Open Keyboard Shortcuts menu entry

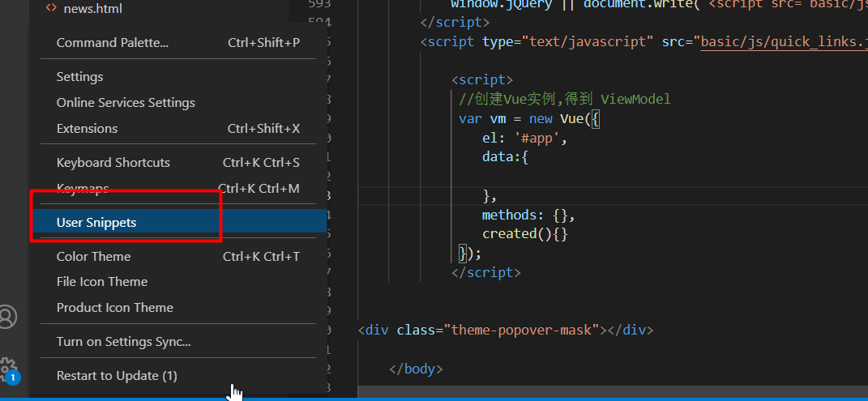click(113, 162)
